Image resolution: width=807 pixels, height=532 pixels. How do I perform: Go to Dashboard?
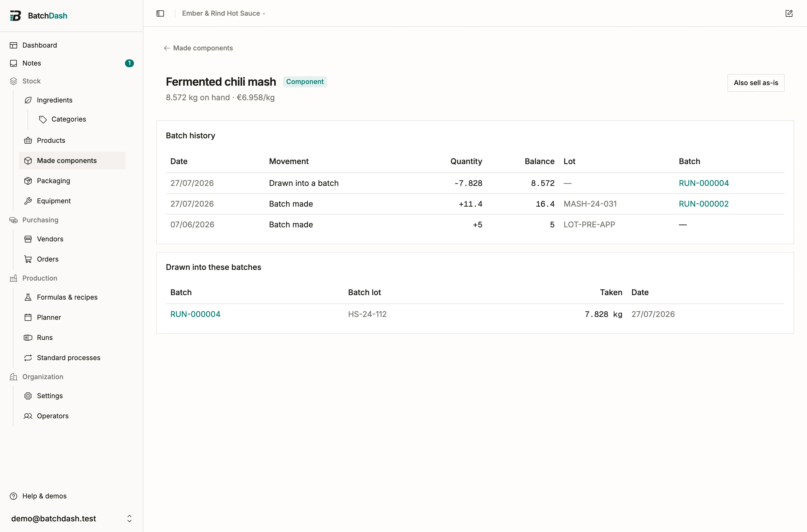[x=40, y=45]
